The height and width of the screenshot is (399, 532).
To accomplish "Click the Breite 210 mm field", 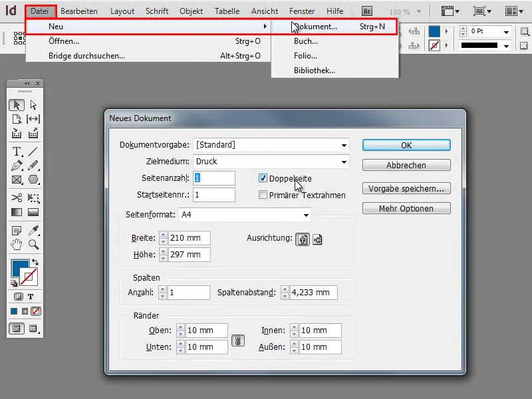I will pyautogui.click(x=190, y=238).
